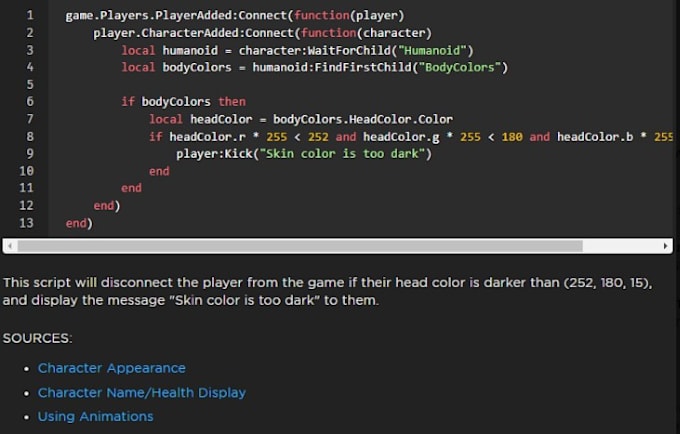The height and width of the screenshot is (434, 680).
Task: Click game.Players.PlayerAdded:Connect on line 1
Action: coord(176,16)
